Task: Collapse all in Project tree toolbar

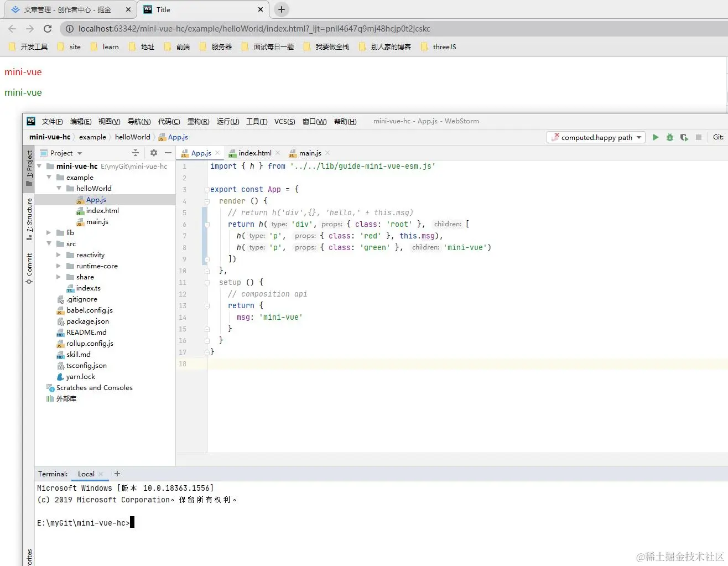Action: (136, 153)
